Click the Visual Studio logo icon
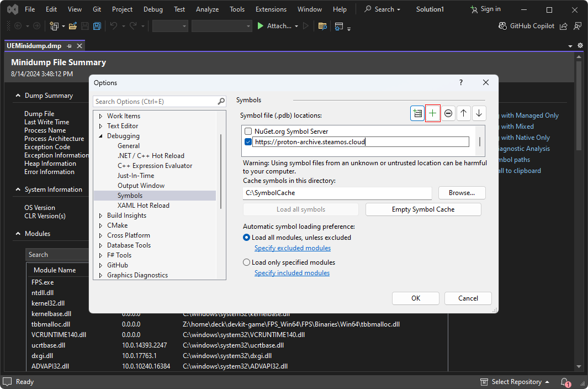 point(13,9)
